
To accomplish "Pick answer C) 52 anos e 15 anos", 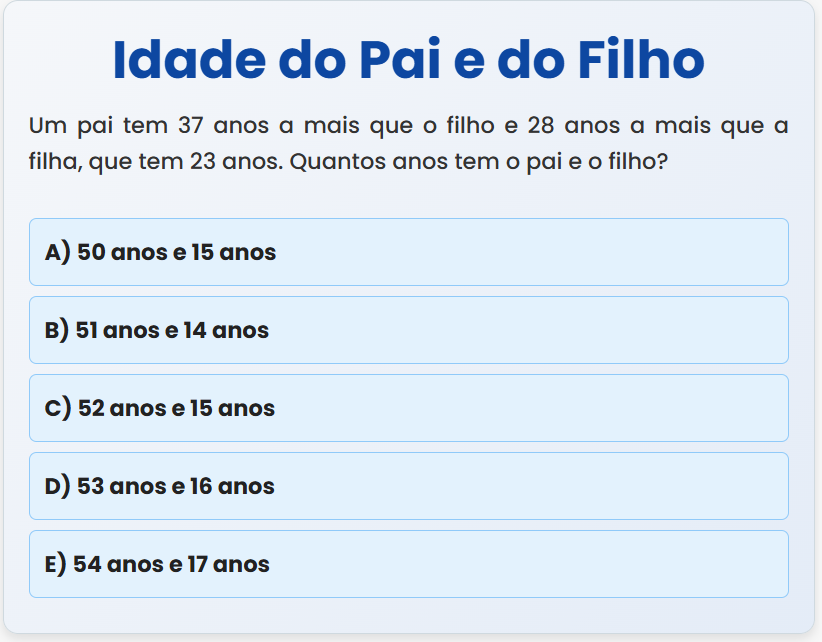I will [408, 408].
